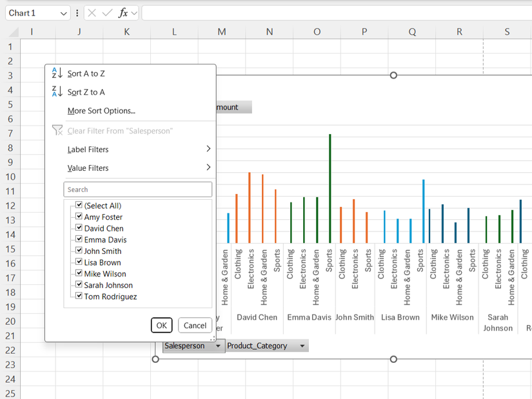The image size is (532, 399).
Task: Click the OK button to apply the filter
Action: pyautogui.click(x=161, y=325)
